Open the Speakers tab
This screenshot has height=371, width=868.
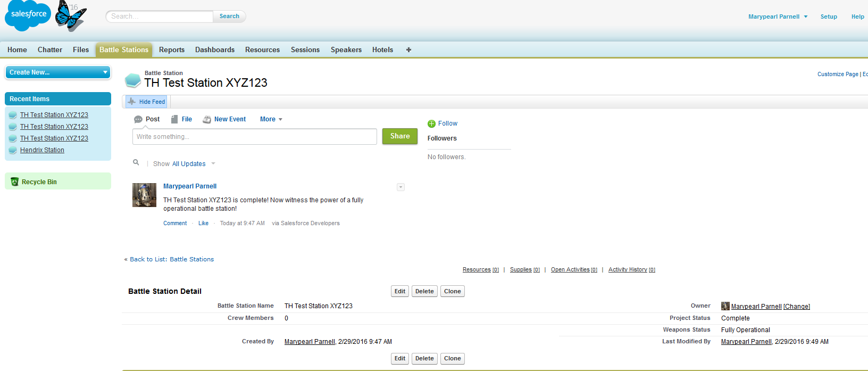coord(346,50)
